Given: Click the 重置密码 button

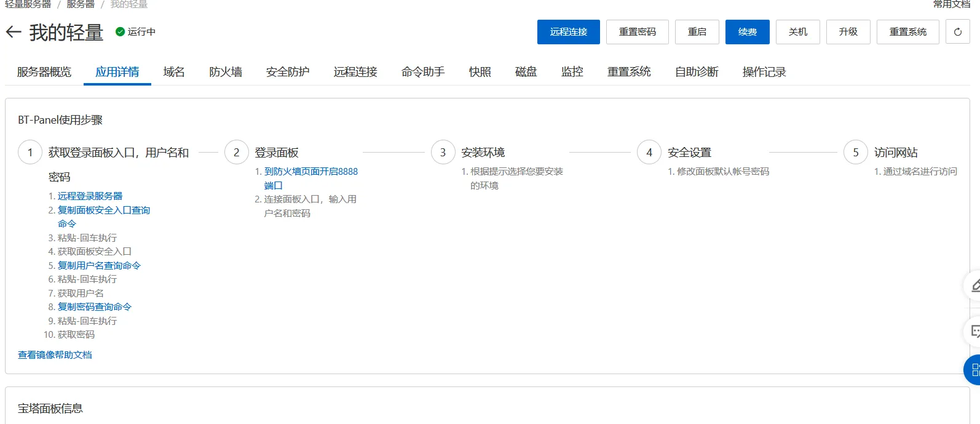Looking at the screenshot, I should pos(637,32).
